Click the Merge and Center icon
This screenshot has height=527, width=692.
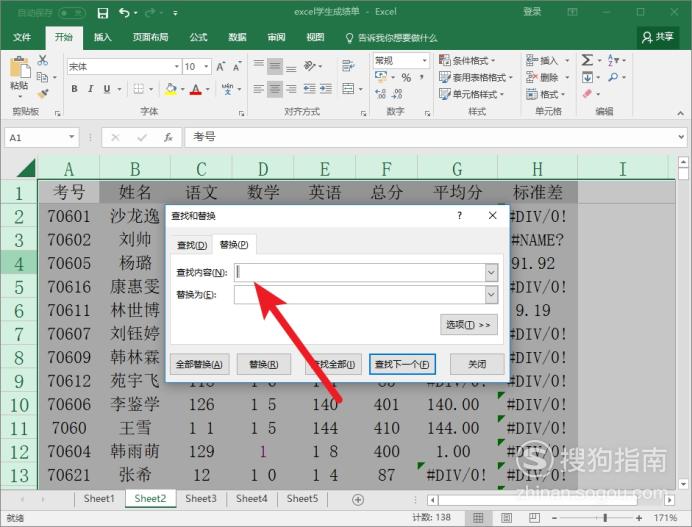(x=348, y=89)
